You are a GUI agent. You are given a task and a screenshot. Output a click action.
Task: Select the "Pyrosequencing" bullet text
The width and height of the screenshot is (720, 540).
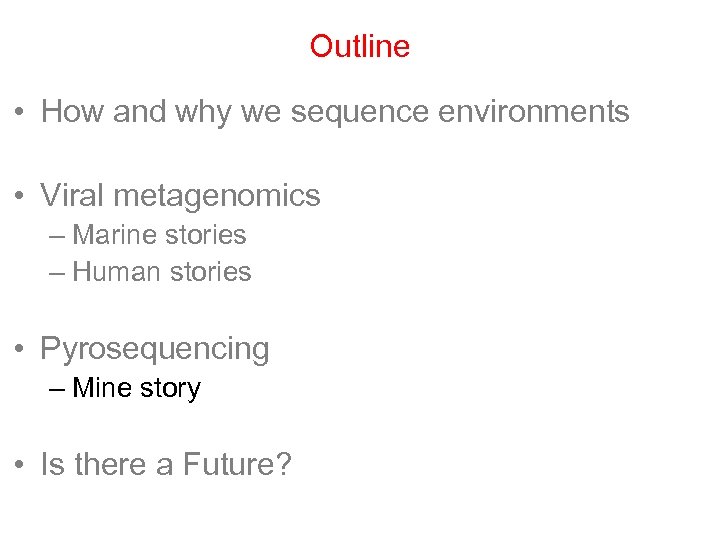click(155, 349)
